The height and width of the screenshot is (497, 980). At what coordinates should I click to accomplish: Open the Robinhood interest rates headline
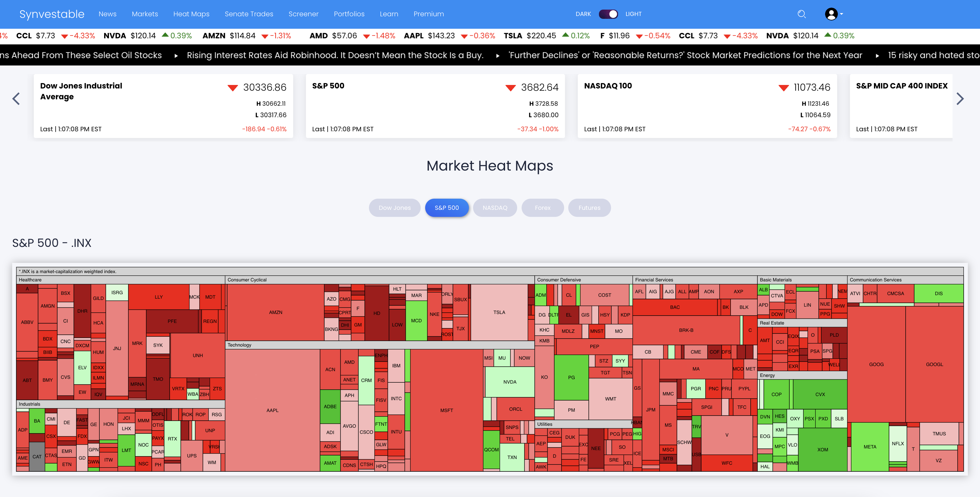(x=335, y=55)
